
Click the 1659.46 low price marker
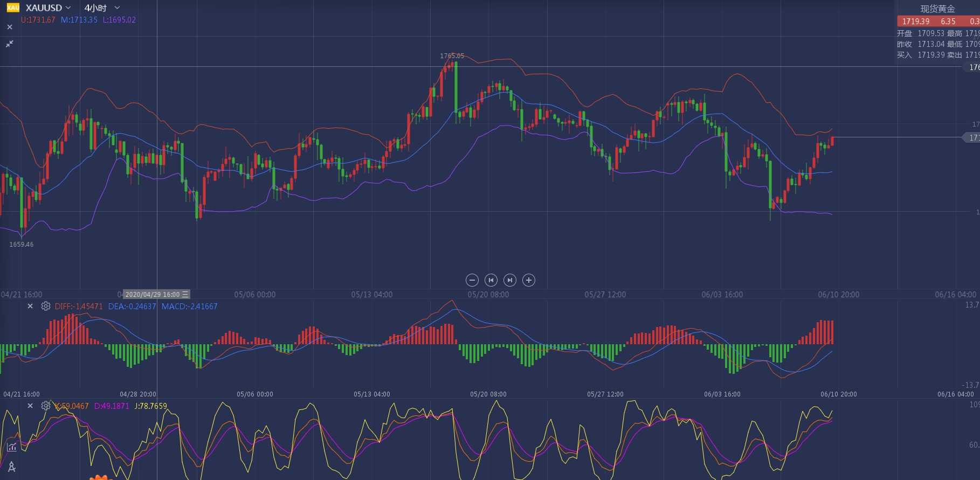[22, 245]
